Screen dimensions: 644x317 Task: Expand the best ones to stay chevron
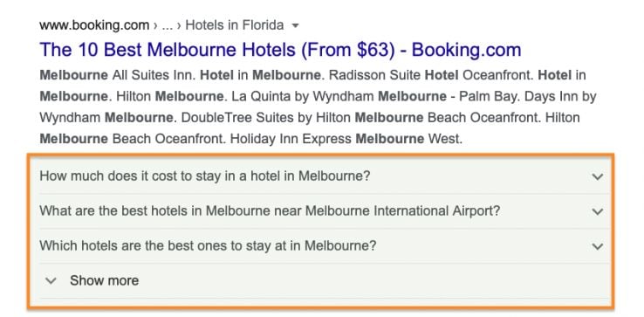(598, 246)
